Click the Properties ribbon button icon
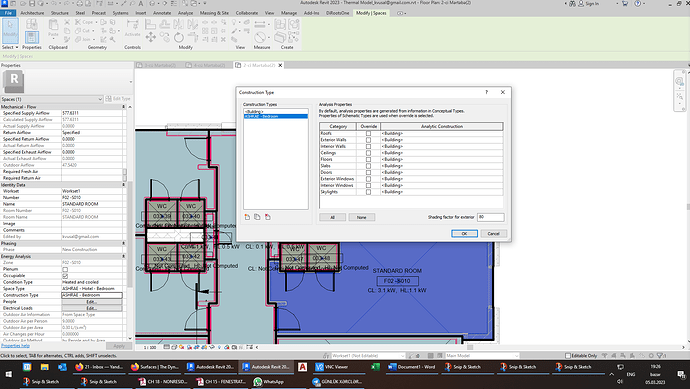The width and height of the screenshot is (690, 389). [x=32, y=37]
